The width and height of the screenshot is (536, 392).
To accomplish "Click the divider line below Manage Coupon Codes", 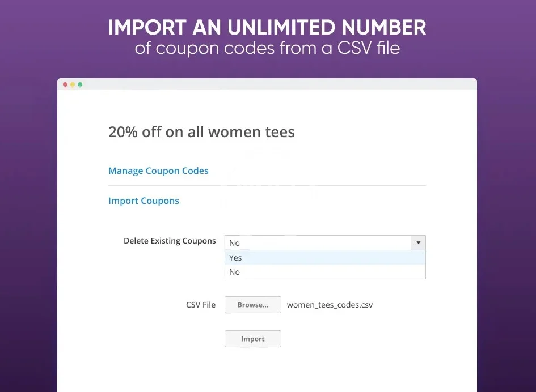I will coord(267,185).
